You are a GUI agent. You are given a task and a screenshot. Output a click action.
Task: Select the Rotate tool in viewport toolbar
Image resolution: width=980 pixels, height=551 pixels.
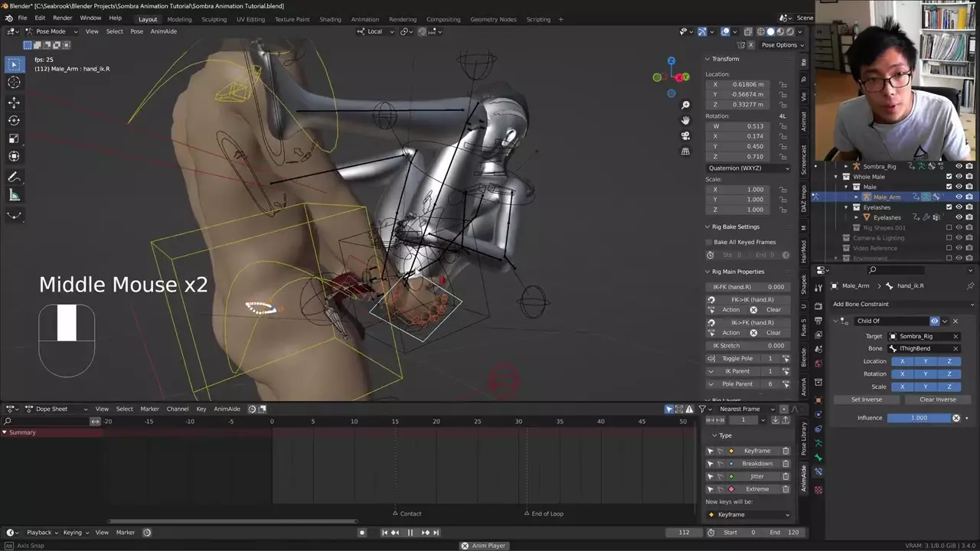pyautogui.click(x=14, y=120)
